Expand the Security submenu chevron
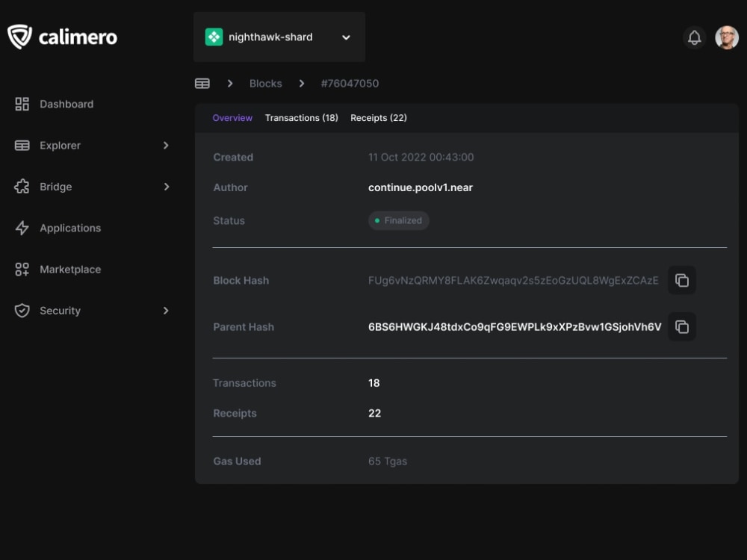Screen dimensions: 747x560 (x=166, y=311)
